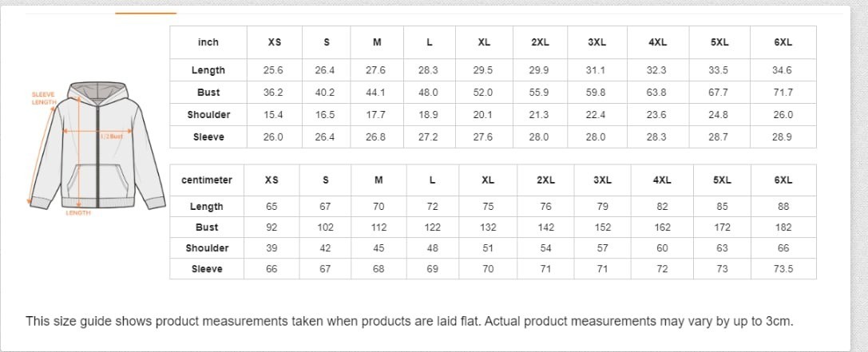
Task: Click the 73.5 sleeve value for size 6XL
Action: point(783,269)
